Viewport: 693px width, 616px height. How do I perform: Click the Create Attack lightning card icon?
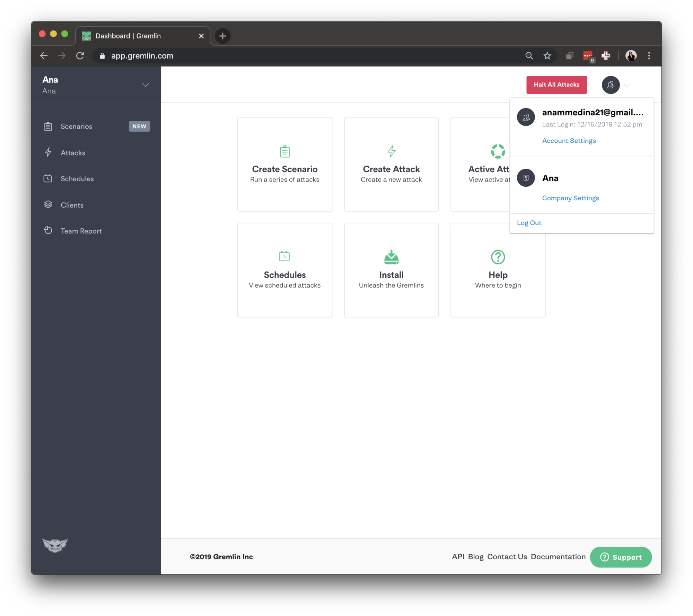point(391,151)
